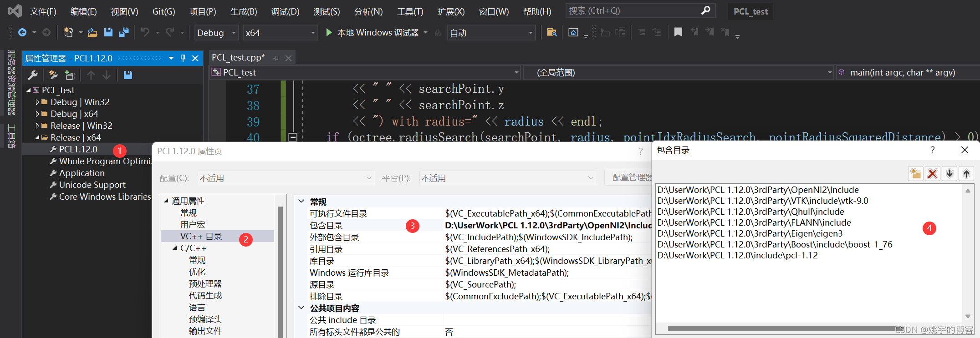Viewport: 980px width, 338px height.
Task: Click the new project toolbar icon
Action: pyautogui.click(x=68, y=32)
